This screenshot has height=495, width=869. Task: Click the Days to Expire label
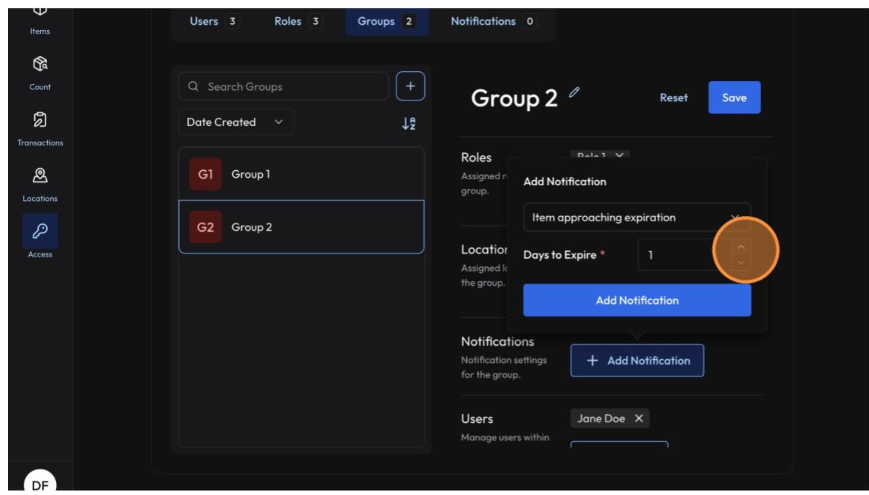(560, 255)
